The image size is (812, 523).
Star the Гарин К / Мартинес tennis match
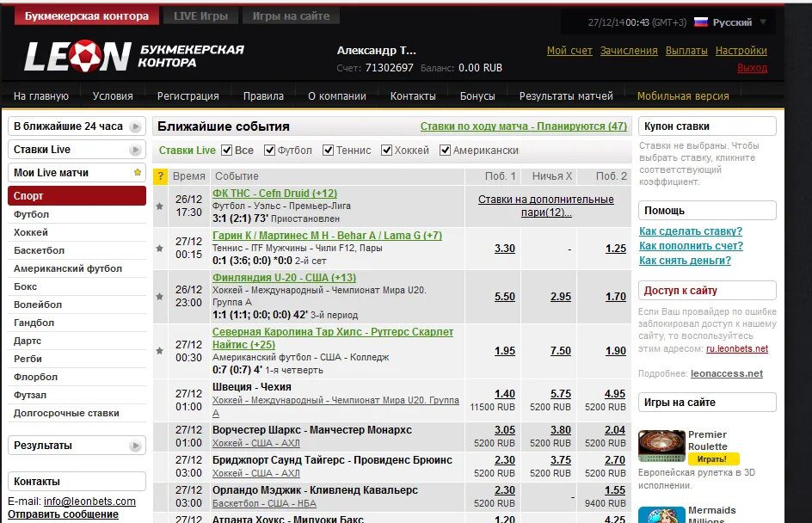click(159, 248)
